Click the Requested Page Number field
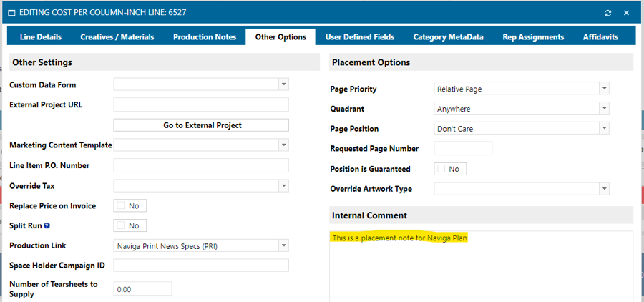Screen dimensions: 644x302 pos(463,149)
